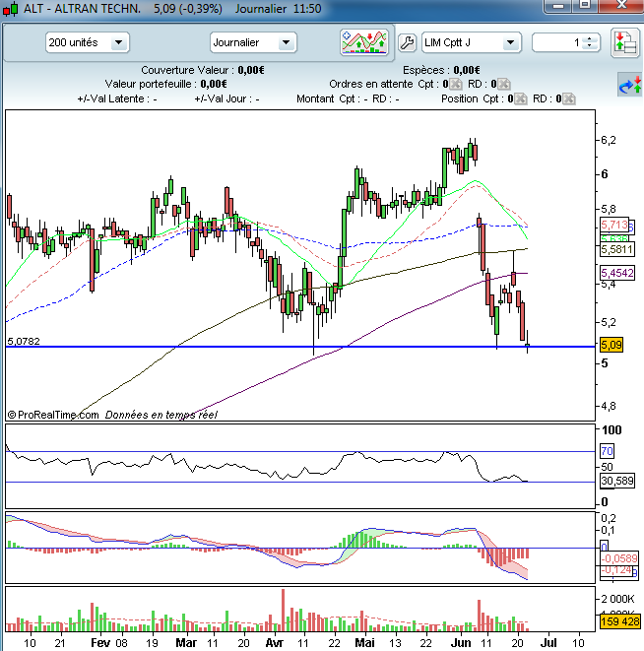Viewport: 644px width, 651px height.
Task: Click the RSI 70 level label
Action: 607,451
